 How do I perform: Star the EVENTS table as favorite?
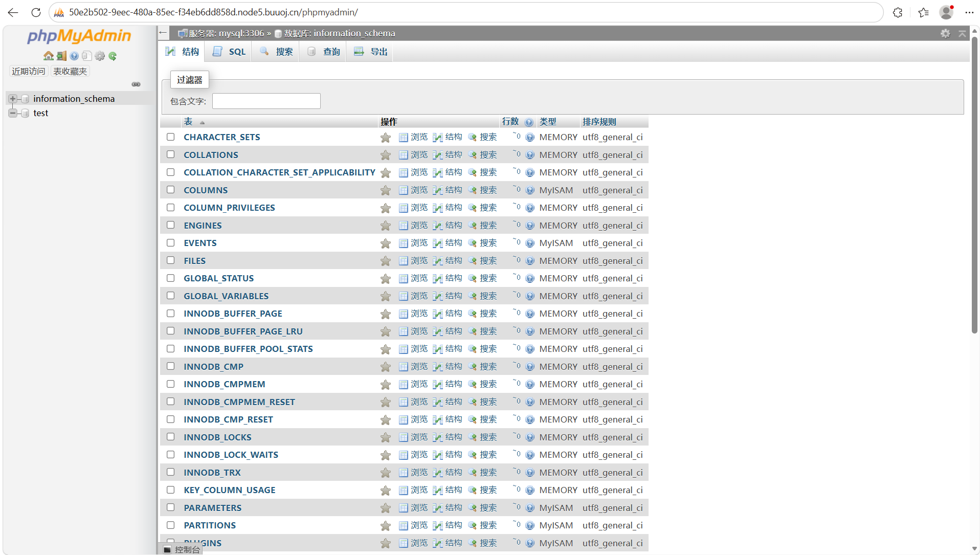[386, 243]
